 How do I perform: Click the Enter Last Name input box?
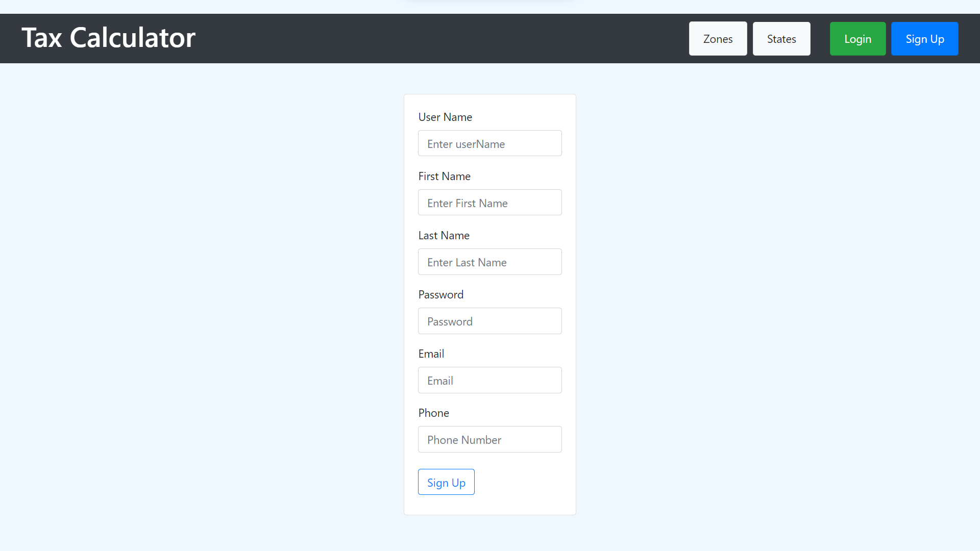coord(489,262)
